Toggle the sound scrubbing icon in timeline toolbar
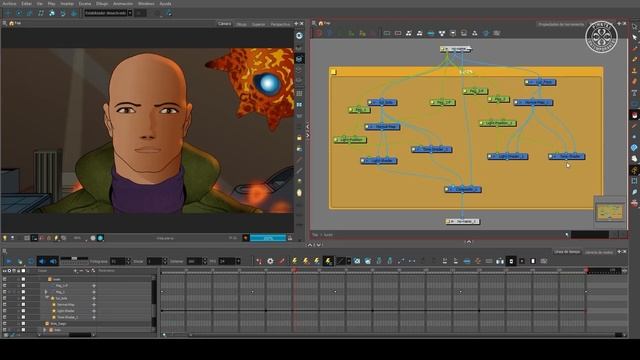Image resolution: width=640 pixels, height=360 pixels. click(x=53, y=261)
